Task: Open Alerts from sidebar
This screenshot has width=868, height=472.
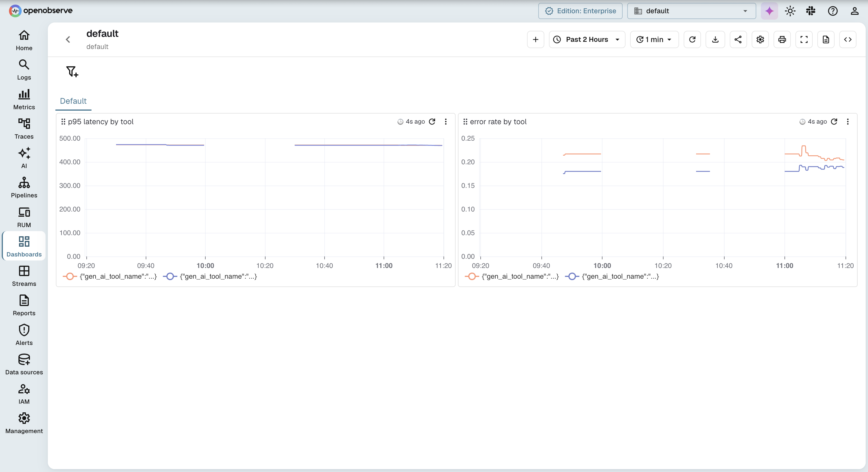Action: pos(24,335)
